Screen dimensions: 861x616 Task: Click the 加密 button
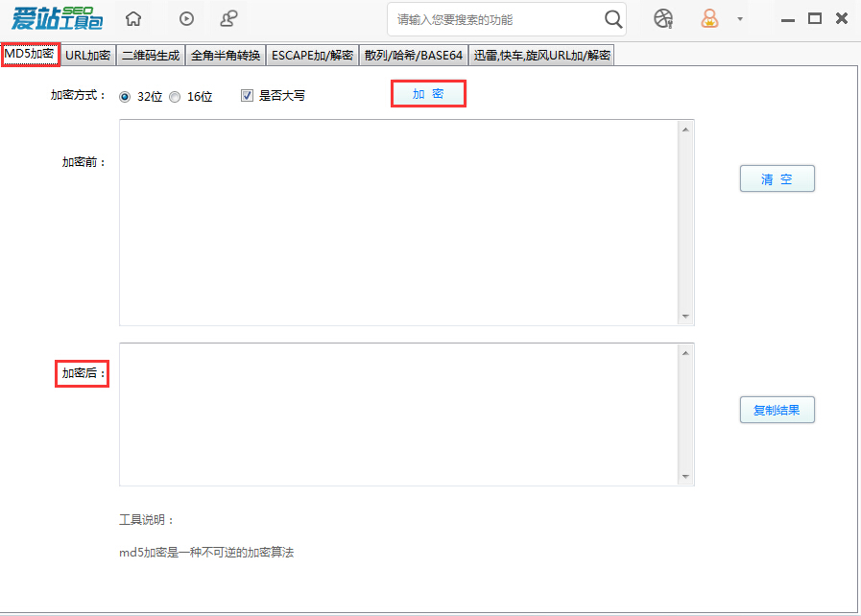(x=428, y=94)
